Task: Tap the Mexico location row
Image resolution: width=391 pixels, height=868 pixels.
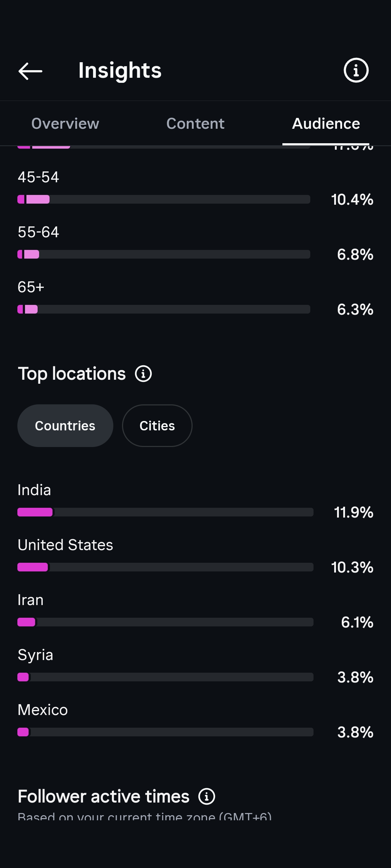Action: click(195, 721)
